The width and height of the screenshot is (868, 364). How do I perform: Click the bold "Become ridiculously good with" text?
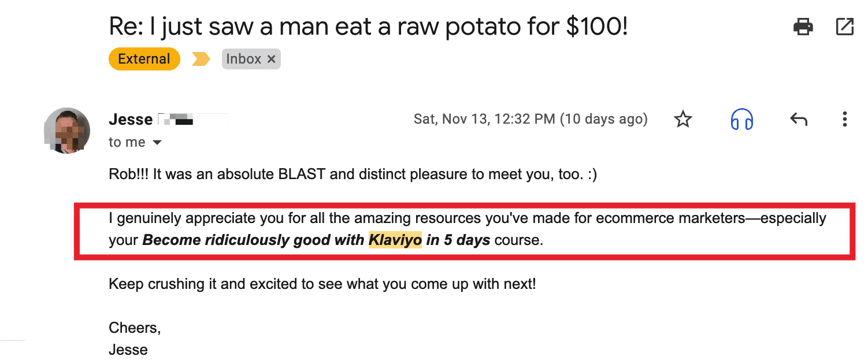253,240
